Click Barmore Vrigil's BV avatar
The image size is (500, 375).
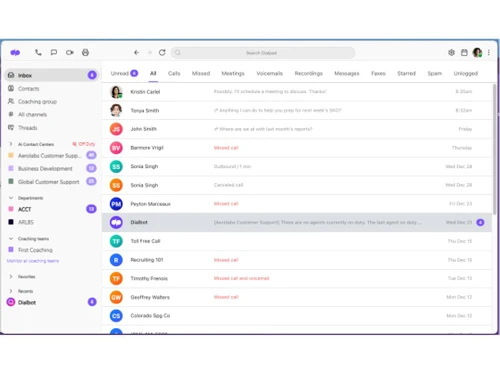[116, 148]
